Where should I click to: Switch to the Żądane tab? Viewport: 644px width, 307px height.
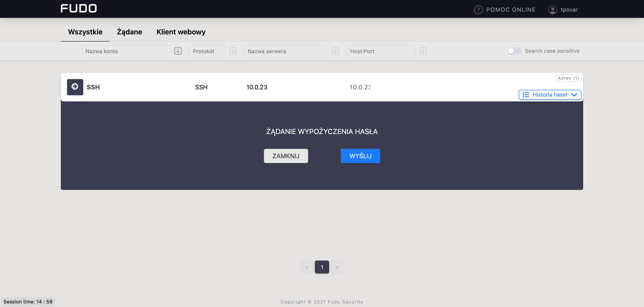[x=129, y=32]
